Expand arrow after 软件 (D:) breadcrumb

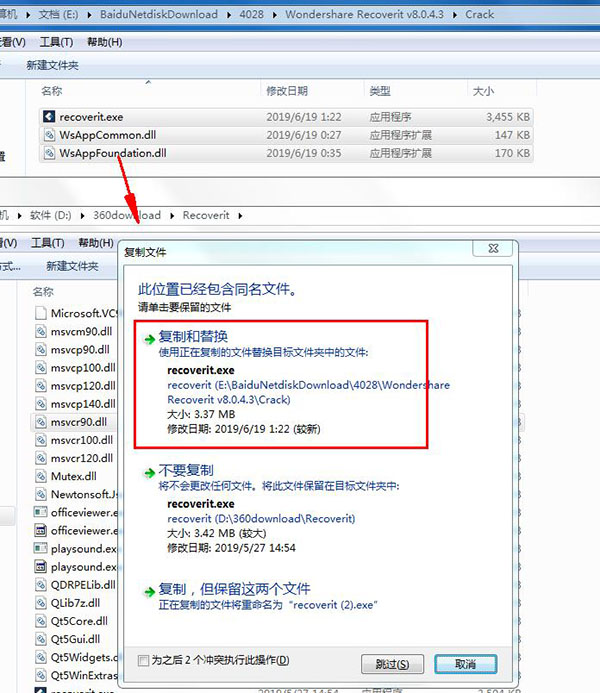(82, 216)
